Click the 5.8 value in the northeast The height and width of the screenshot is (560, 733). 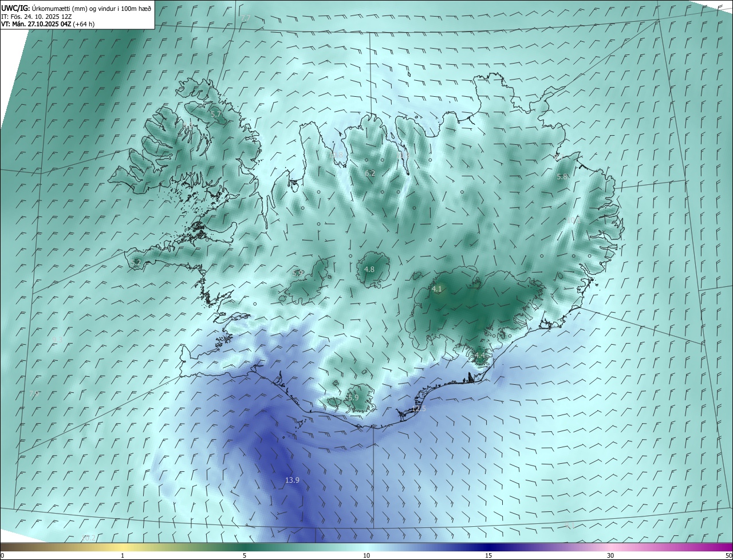(562, 177)
